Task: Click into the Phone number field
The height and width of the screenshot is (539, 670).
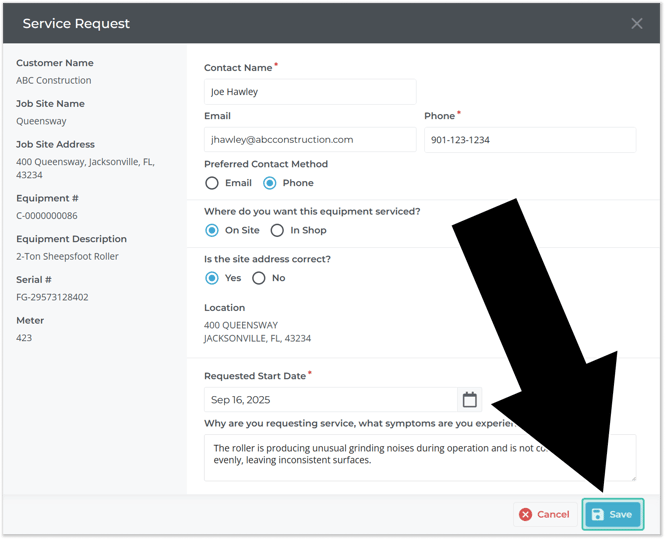Action: point(530,140)
